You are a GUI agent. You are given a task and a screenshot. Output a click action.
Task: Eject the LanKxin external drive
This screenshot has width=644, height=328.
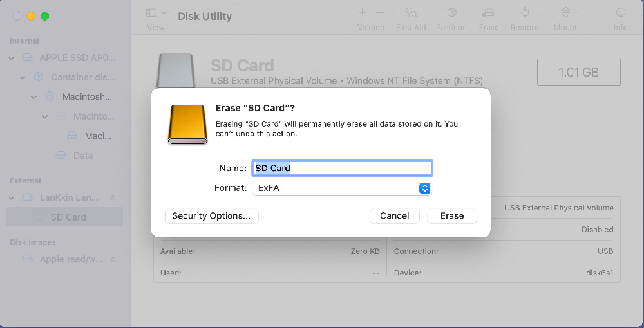[x=113, y=197]
